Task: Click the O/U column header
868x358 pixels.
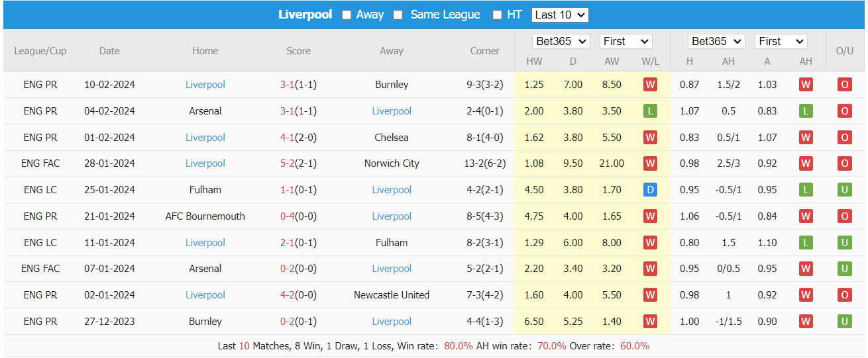Action: (x=845, y=51)
